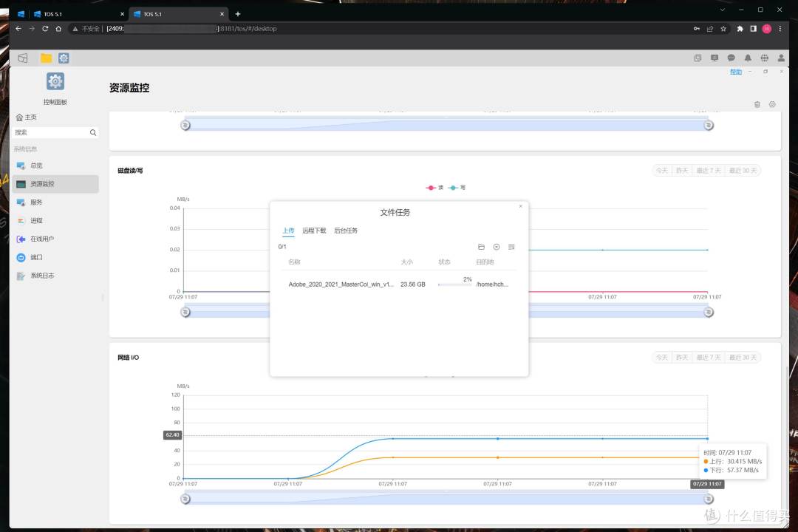Screen dimensions: 798x532
Task: Click the share icon in address bar
Action: pos(710,29)
